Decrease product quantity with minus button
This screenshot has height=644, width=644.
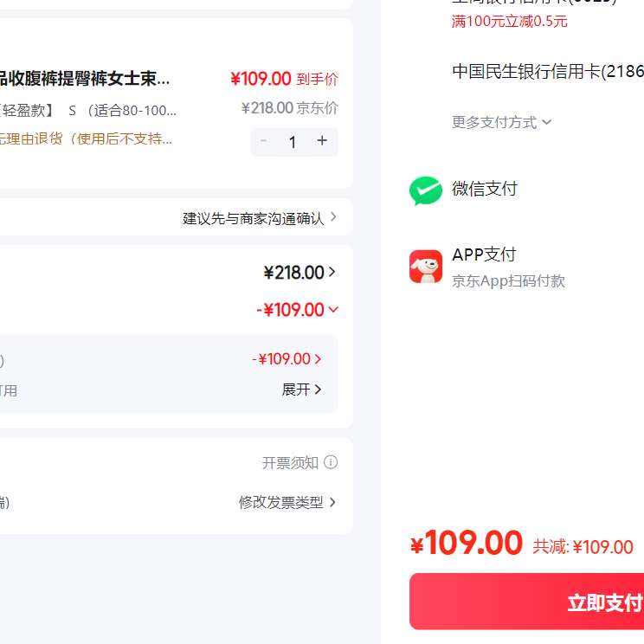pos(264,141)
